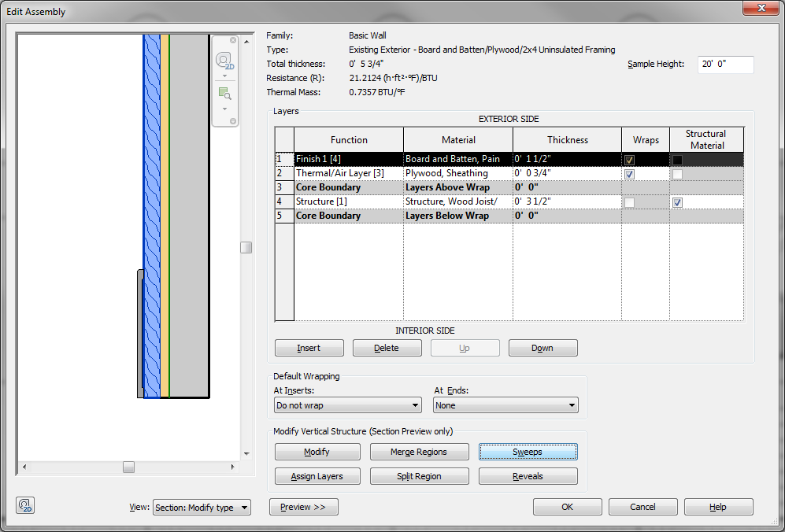
Task: Toggle Structural Material checkbox for Structure layer
Action: 677,203
